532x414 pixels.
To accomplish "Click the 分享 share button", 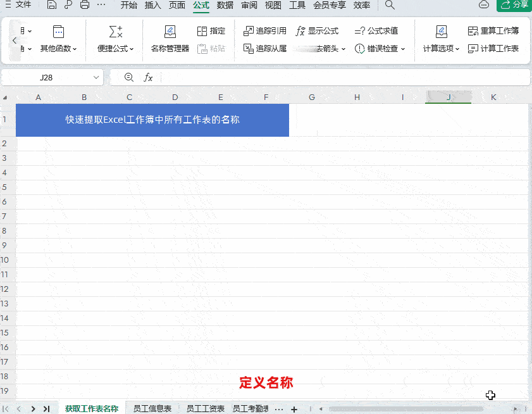I will 514,5.
